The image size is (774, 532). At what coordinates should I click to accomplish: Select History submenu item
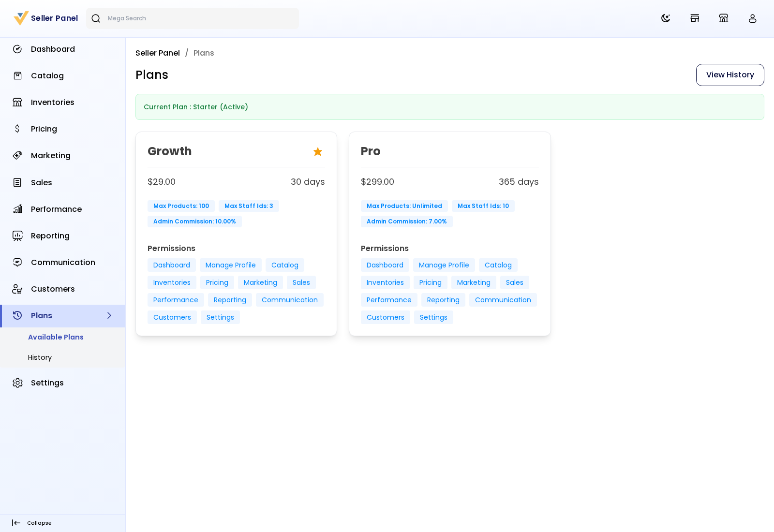click(40, 358)
